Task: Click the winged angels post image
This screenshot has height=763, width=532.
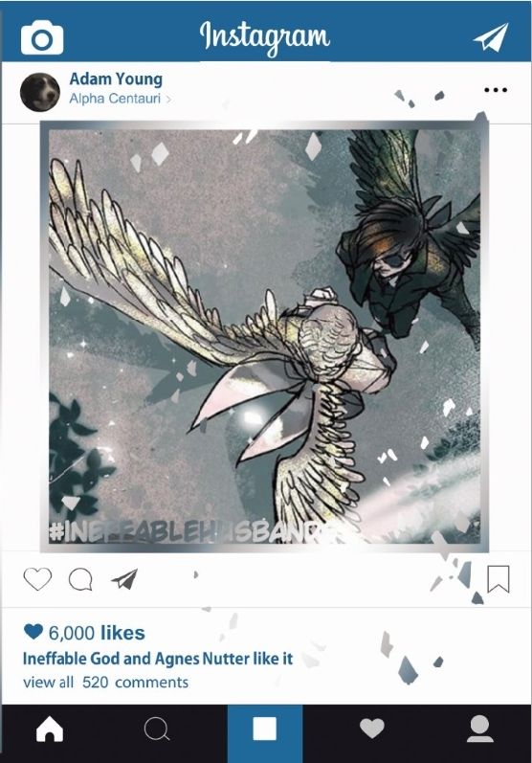Action: [264, 337]
